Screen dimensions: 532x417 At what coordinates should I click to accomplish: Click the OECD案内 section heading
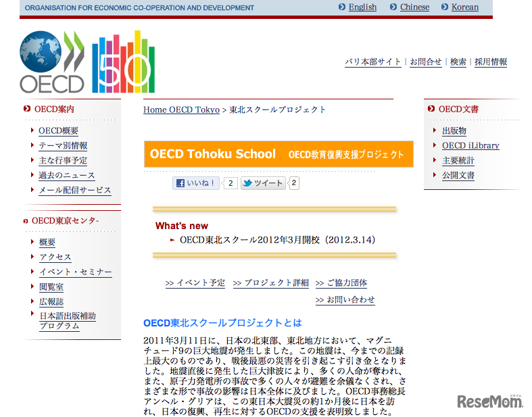click(x=54, y=109)
